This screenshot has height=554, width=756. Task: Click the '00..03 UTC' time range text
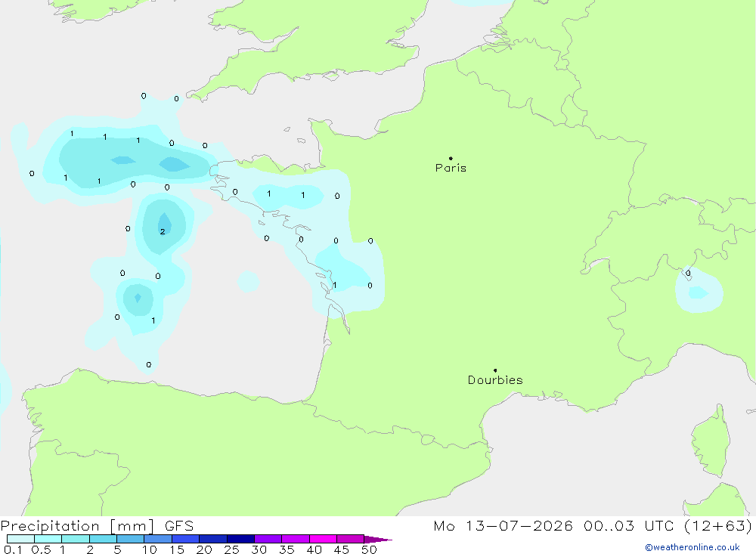(x=628, y=526)
